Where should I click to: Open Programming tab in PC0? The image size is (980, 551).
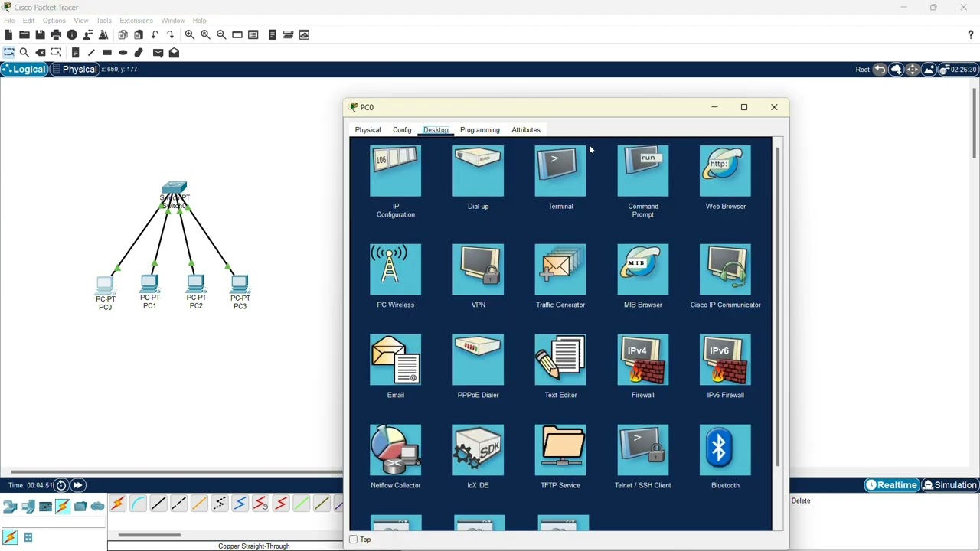[480, 130]
